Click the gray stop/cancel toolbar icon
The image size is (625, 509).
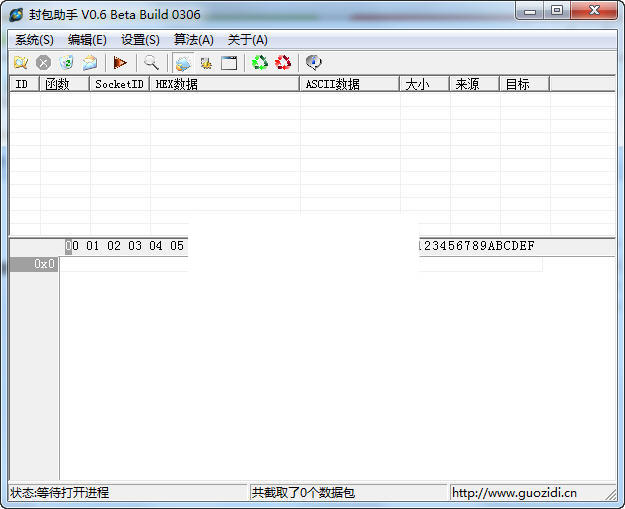[43, 62]
